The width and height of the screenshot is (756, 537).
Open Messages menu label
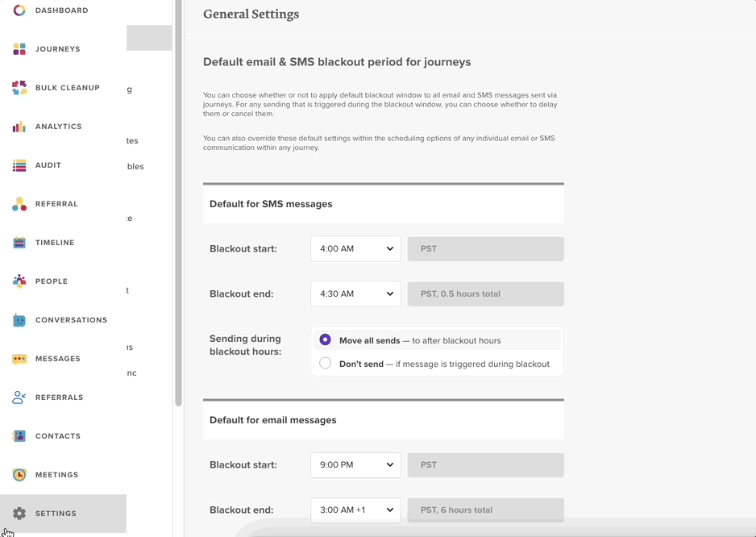pos(58,359)
